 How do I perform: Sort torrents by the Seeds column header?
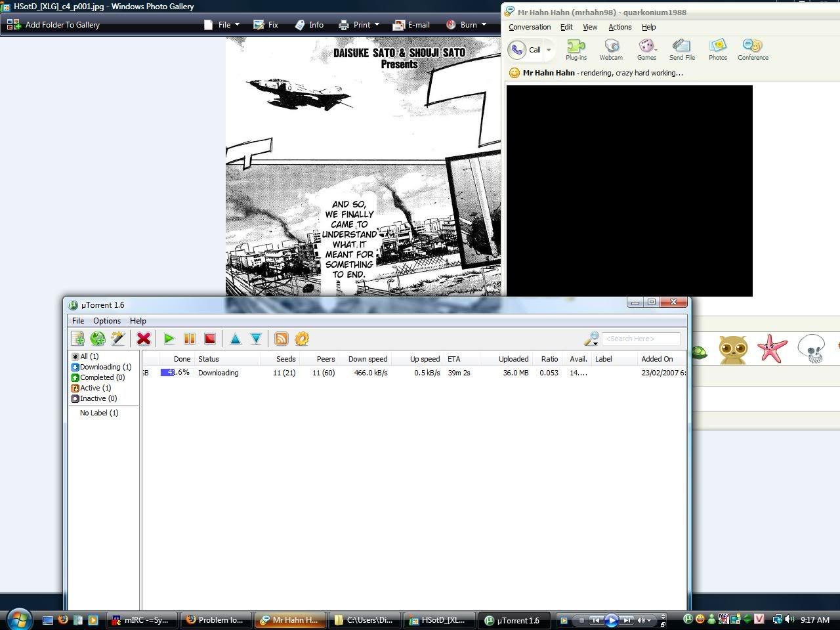pos(279,359)
